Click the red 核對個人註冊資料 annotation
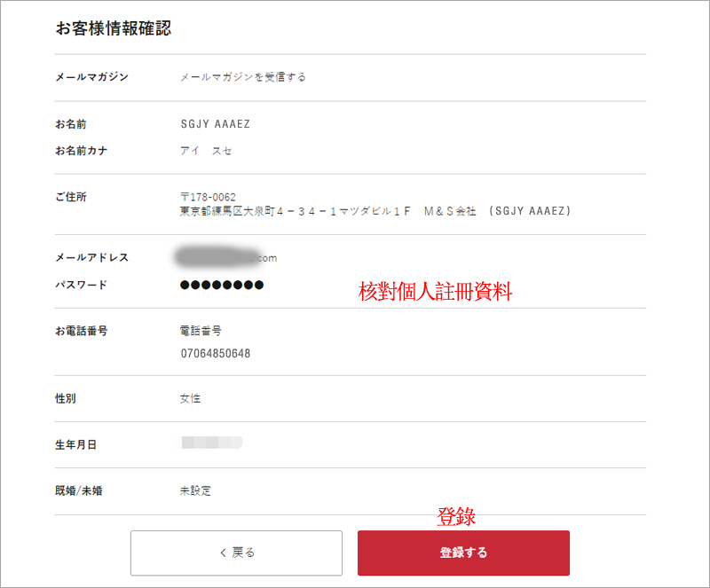This screenshot has height=588, width=710. [435, 291]
